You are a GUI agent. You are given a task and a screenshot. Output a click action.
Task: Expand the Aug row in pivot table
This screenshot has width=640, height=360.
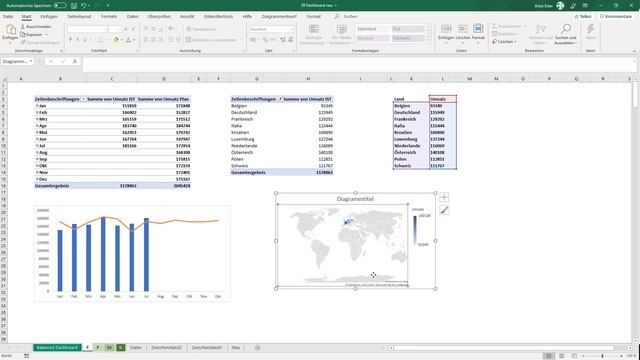37,153
